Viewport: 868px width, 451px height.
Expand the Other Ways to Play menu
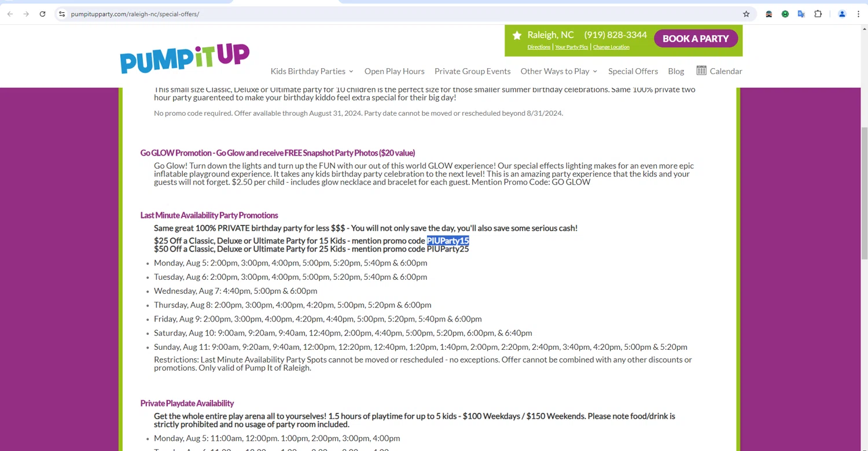tap(559, 71)
